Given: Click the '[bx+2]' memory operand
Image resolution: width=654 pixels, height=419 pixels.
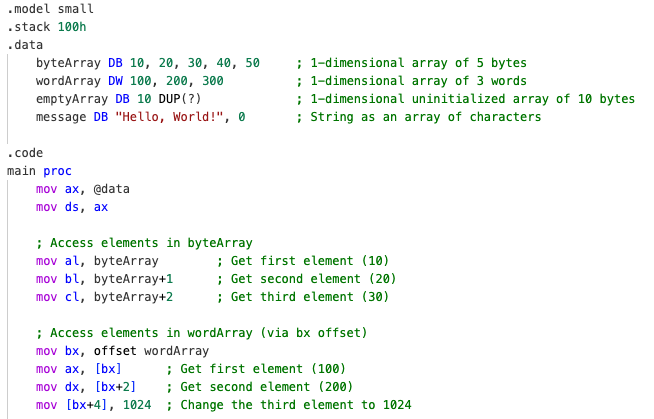Looking at the screenshot, I should click(x=115, y=387).
